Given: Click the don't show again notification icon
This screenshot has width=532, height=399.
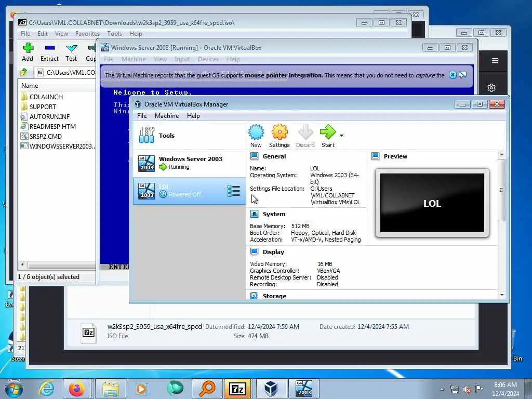Looking at the screenshot, I should click(463, 75).
